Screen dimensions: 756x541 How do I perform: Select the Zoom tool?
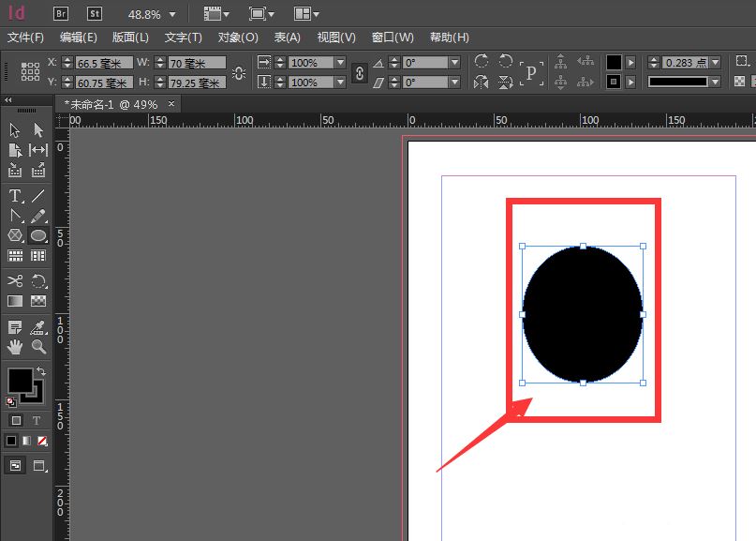click(x=38, y=347)
